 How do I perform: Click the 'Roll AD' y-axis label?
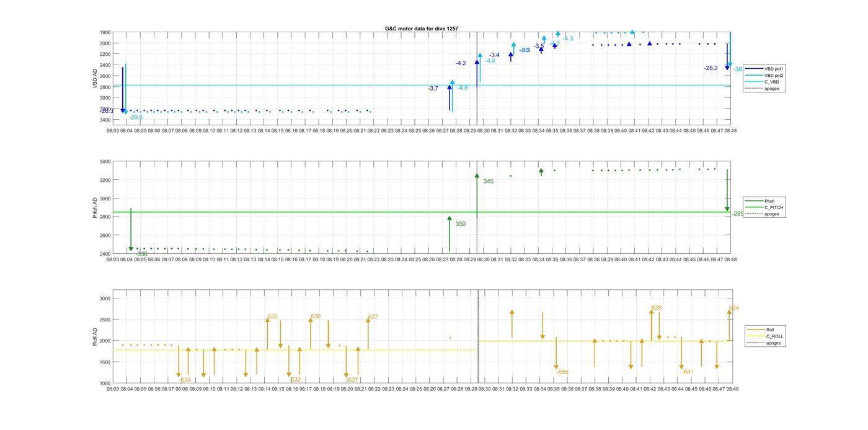tap(95, 336)
